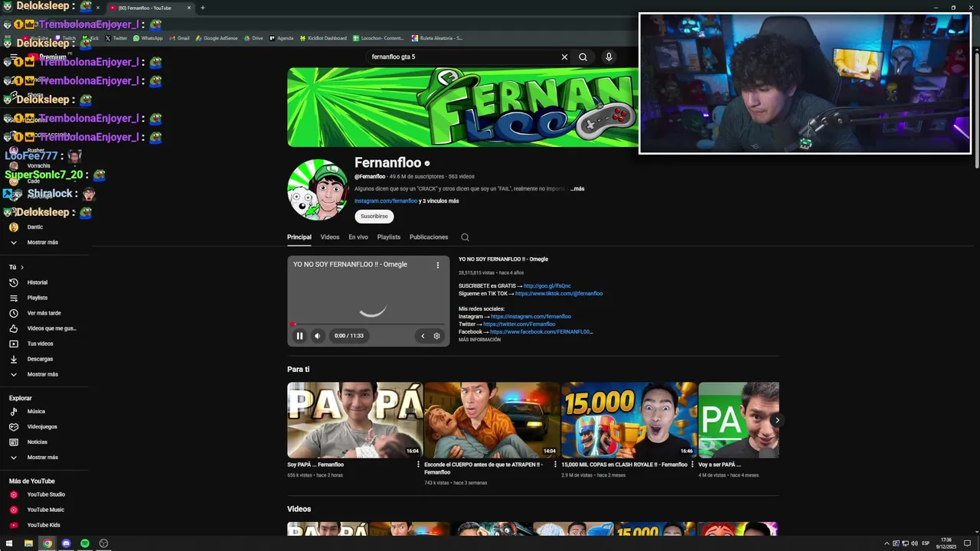Open the Drive bookmark

pyautogui.click(x=253, y=38)
